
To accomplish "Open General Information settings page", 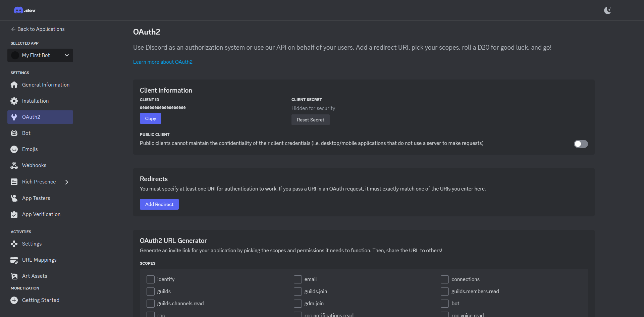I will 40,85.
